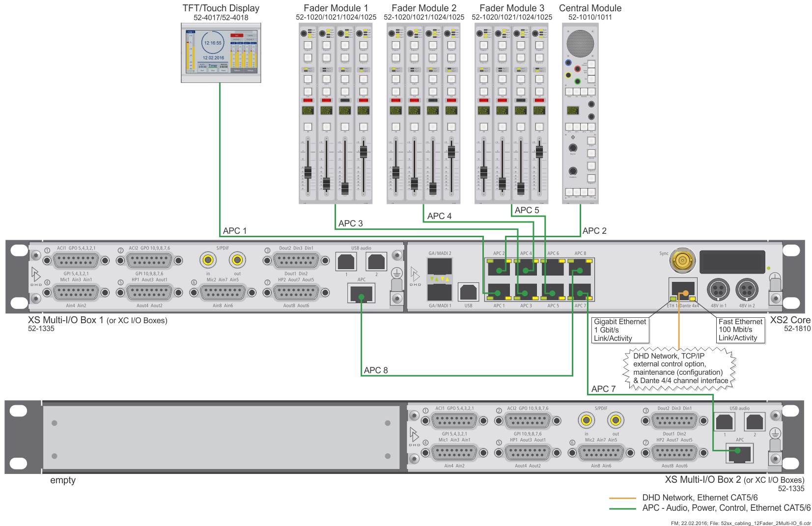
Task: Select S/PDIF out jack on Multi-I/O Box 2
Action: point(616,420)
